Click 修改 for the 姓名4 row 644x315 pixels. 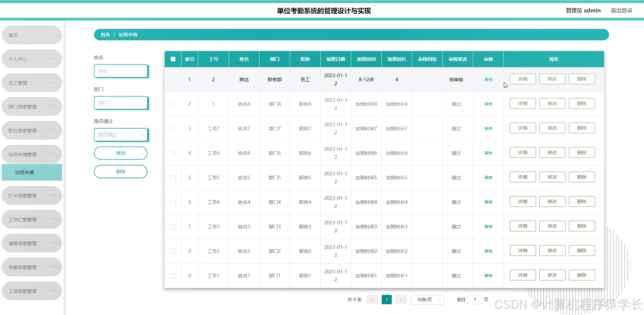click(552, 201)
